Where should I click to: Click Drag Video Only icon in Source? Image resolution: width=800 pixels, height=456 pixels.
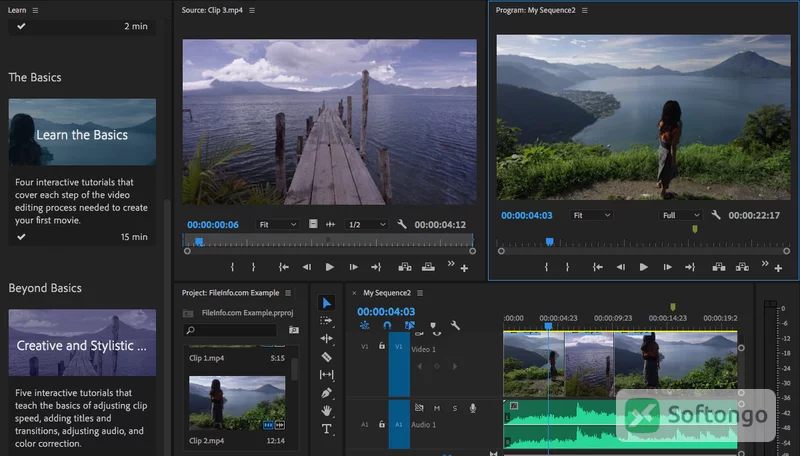pyautogui.click(x=313, y=224)
